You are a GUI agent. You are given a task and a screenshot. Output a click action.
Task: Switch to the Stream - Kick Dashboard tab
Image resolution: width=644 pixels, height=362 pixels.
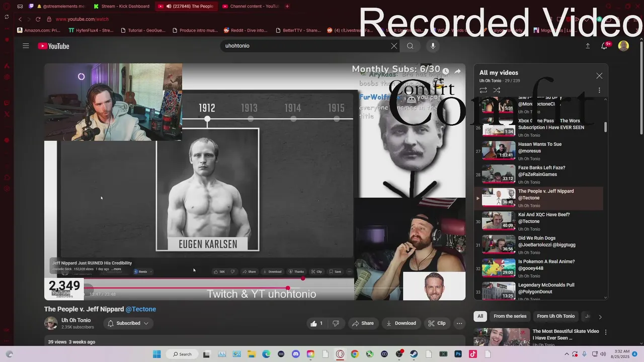click(122, 6)
